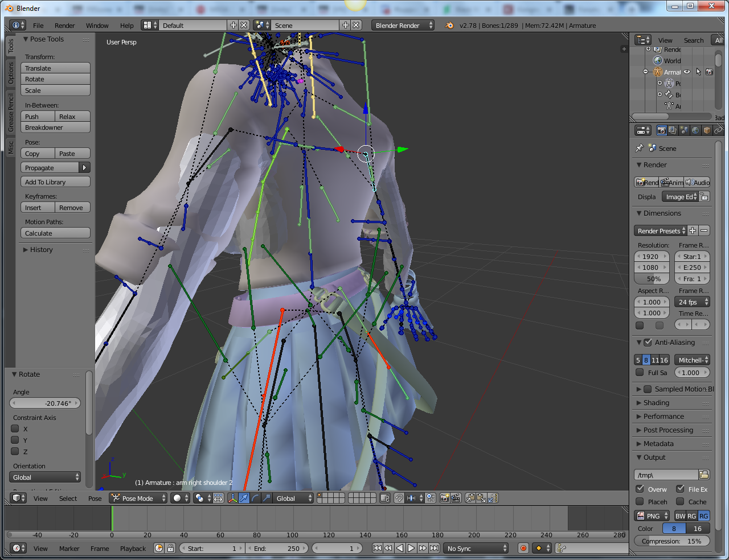Viewport: 729px width, 560px height.
Task: Toggle the 3D manipulator axes icon
Action: 232,498
